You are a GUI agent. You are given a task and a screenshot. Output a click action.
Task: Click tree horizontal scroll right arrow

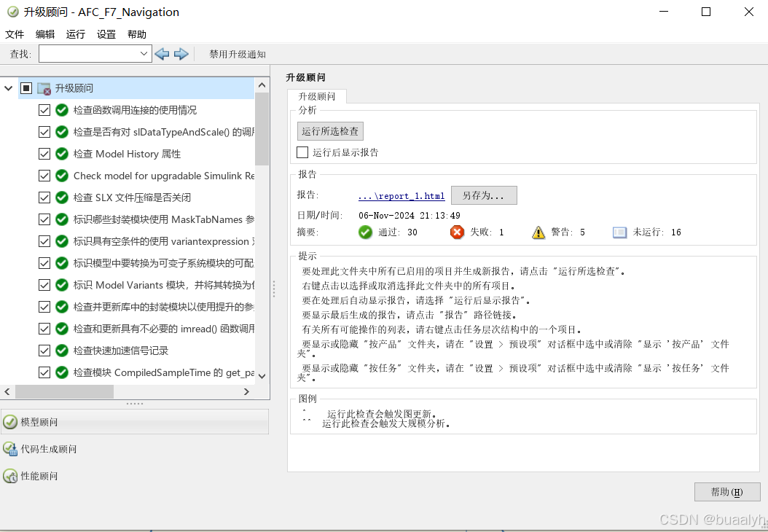point(246,392)
